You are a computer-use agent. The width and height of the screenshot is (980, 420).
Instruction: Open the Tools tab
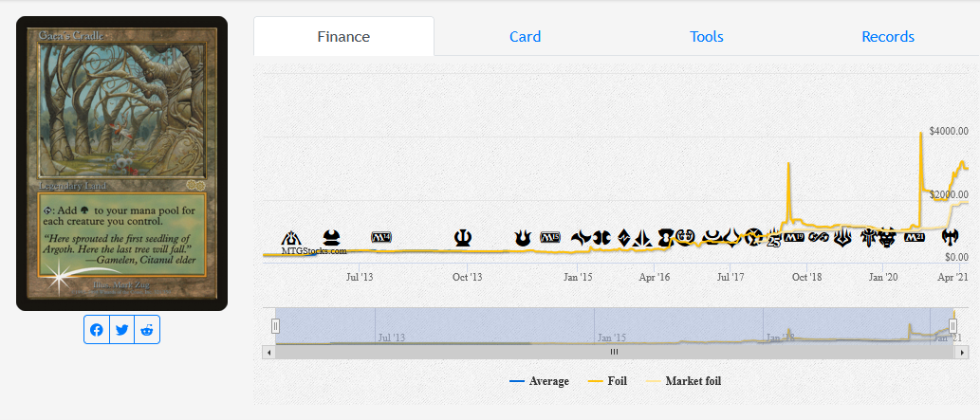pos(707,37)
